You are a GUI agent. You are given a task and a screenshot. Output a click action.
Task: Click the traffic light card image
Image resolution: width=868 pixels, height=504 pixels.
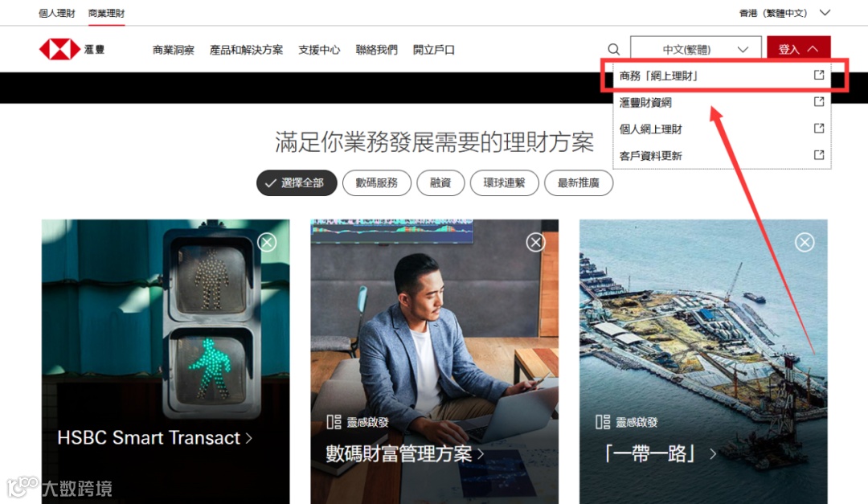point(166,362)
